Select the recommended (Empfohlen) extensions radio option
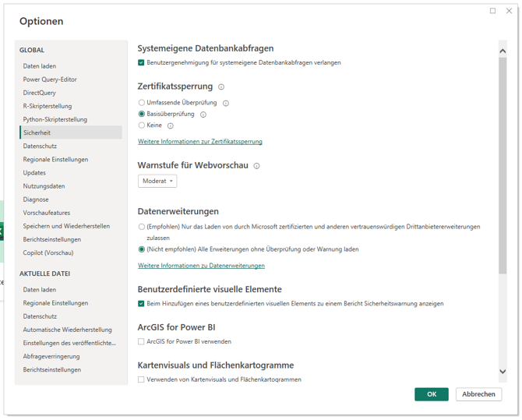 [x=141, y=227]
